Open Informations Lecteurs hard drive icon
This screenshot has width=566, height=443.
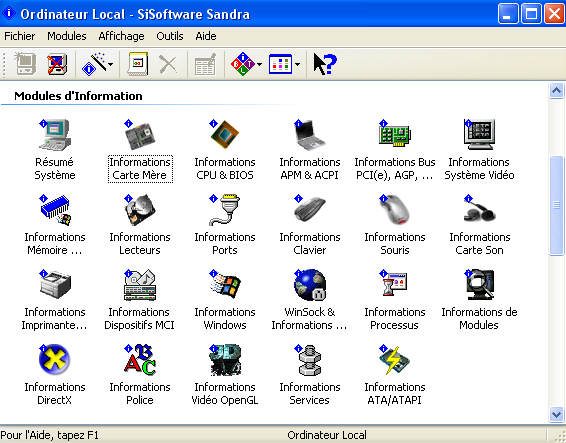coord(140,210)
